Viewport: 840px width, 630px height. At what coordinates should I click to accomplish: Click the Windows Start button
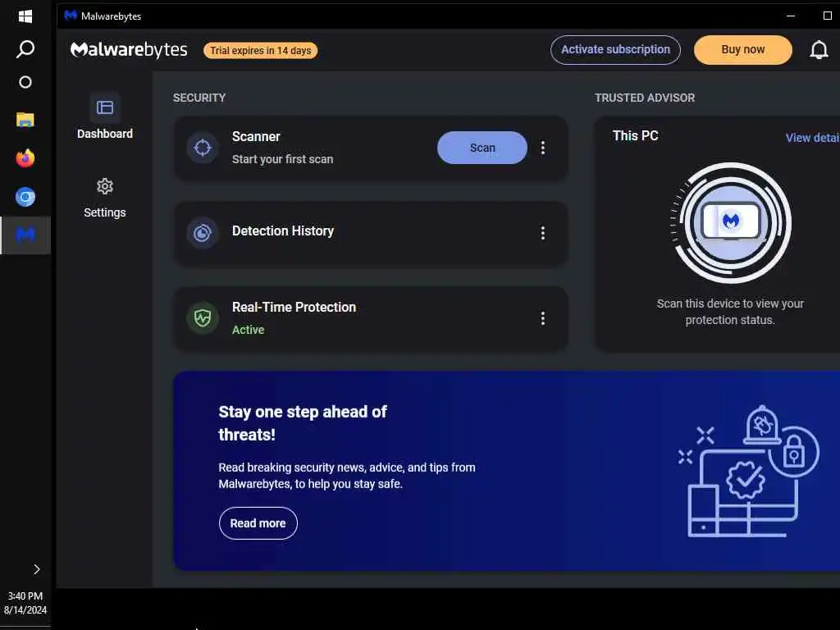coord(25,16)
